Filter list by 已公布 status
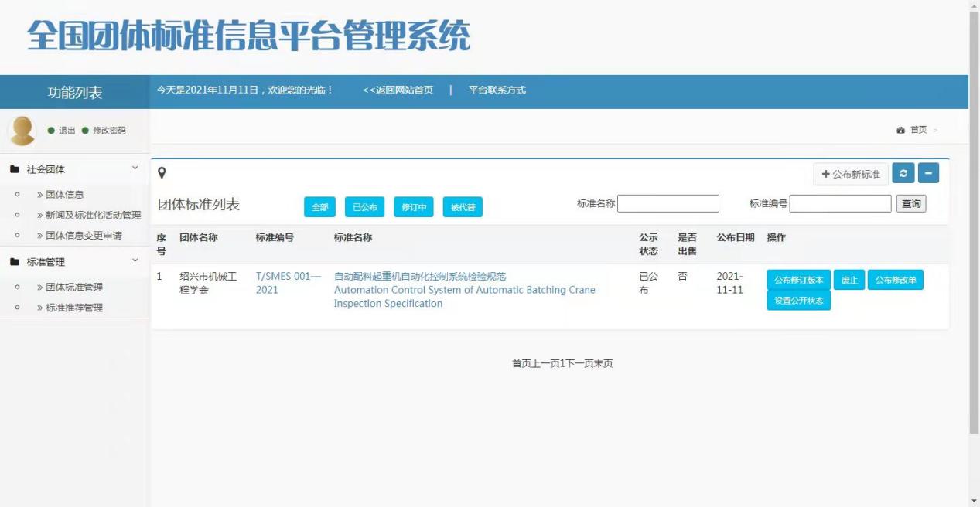980x507 pixels. (364, 207)
